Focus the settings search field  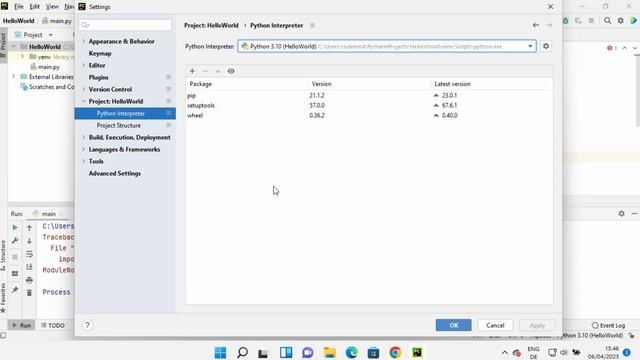125,25
